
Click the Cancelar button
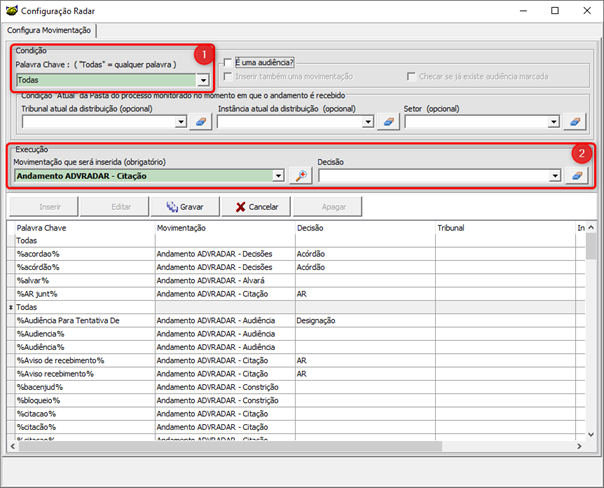(x=256, y=207)
